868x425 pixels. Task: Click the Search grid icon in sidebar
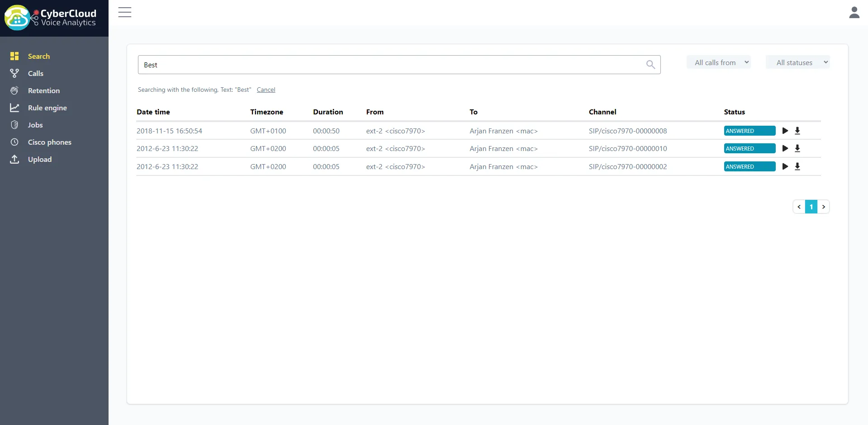point(14,56)
